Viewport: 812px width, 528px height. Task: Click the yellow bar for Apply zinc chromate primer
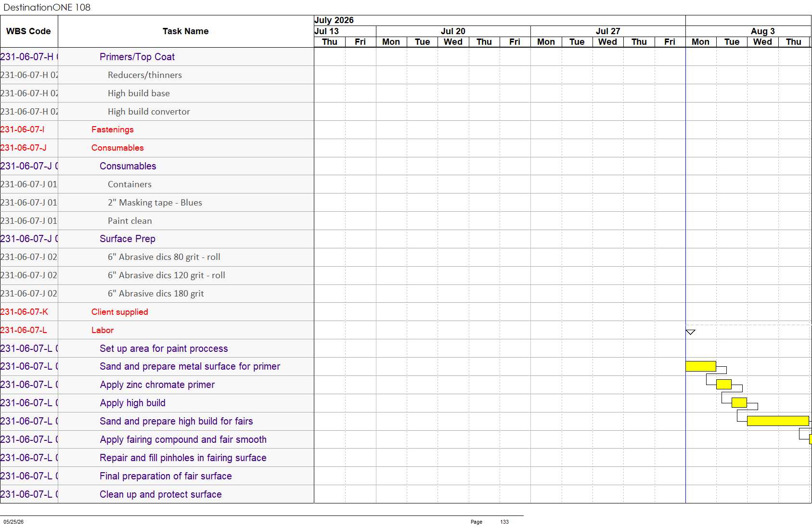click(x=724, y=384)
